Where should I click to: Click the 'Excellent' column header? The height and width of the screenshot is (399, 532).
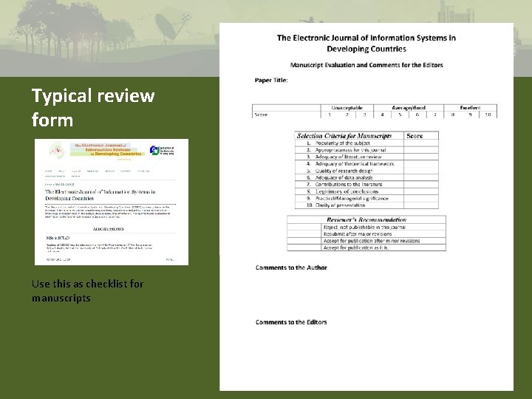(470, 108)
